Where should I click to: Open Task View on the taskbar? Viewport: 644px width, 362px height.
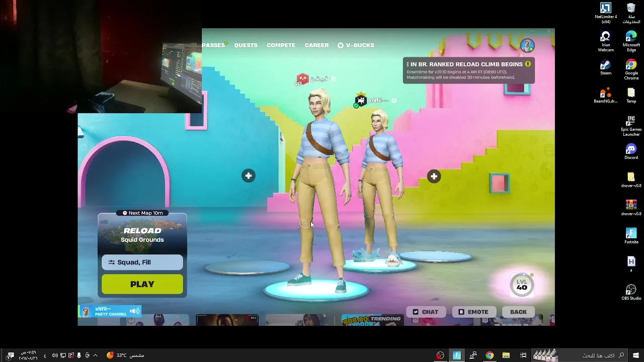[x=523, y=355]
